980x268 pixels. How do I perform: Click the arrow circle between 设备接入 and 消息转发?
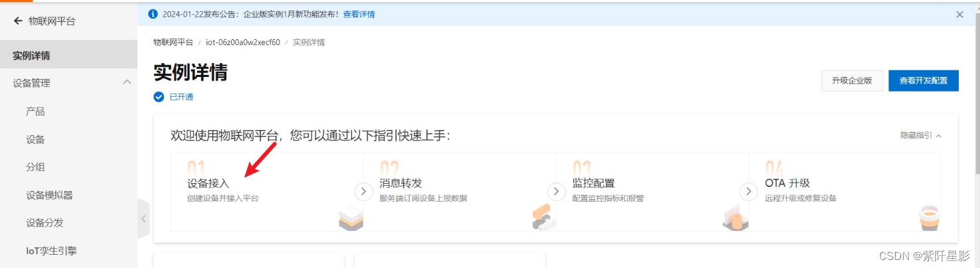pos(363,192)
